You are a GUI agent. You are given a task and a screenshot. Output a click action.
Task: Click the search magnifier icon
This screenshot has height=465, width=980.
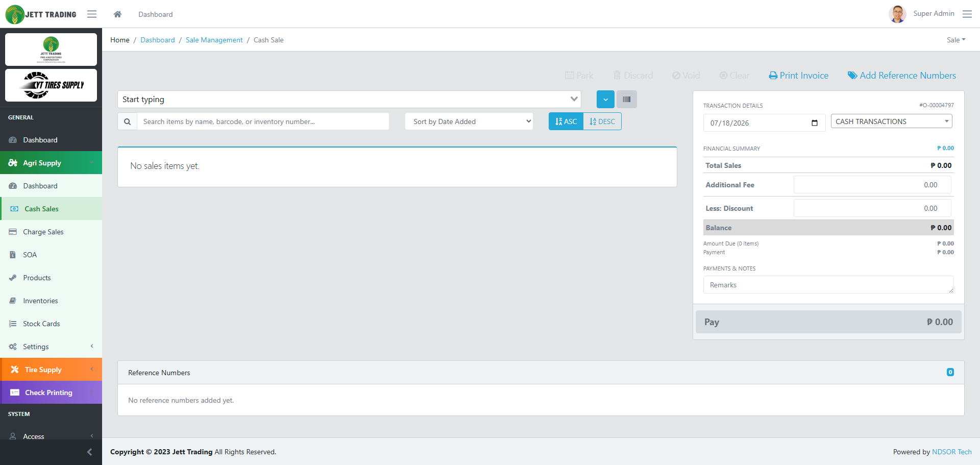point(128,121)
